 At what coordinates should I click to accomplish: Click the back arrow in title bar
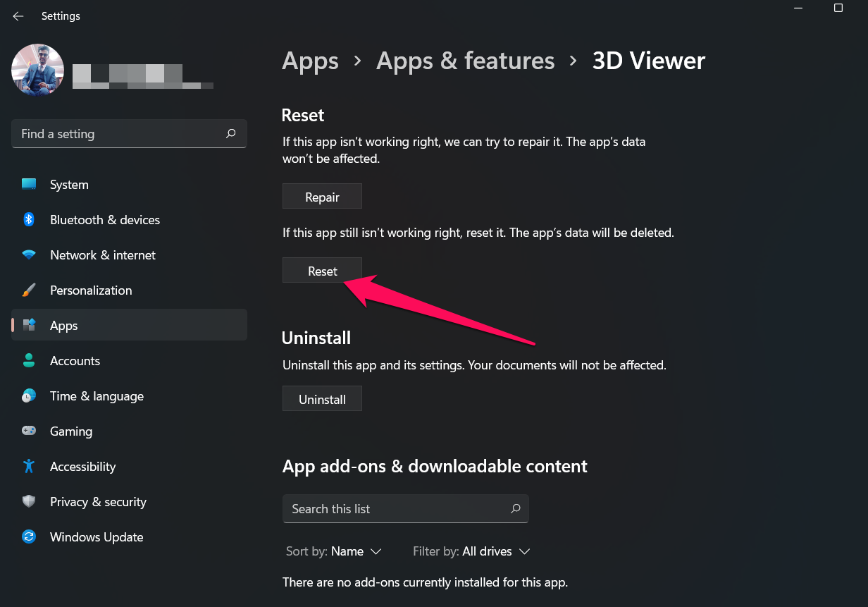[x=18, y=16]
